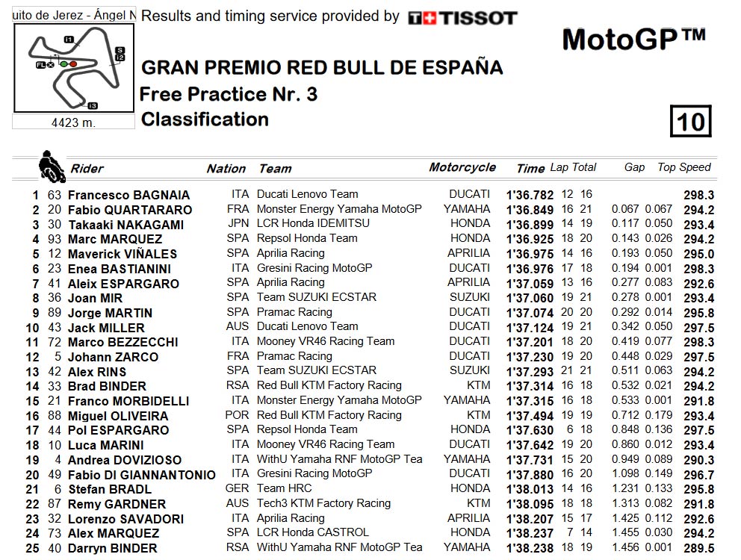Click Darryn BINDER in last row
The image size is (741, 560).
(x=113, y=548)
